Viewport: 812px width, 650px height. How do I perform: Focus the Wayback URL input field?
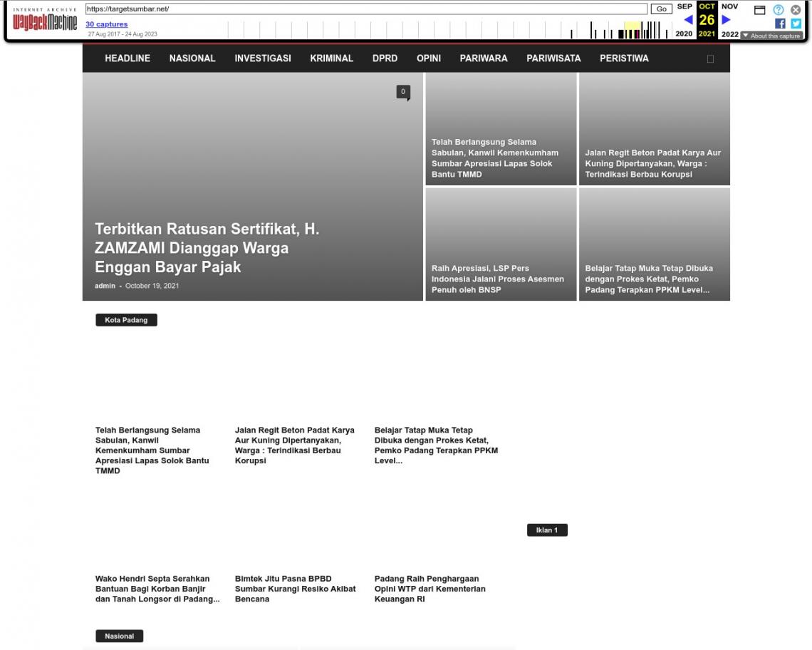click(366, 9)
